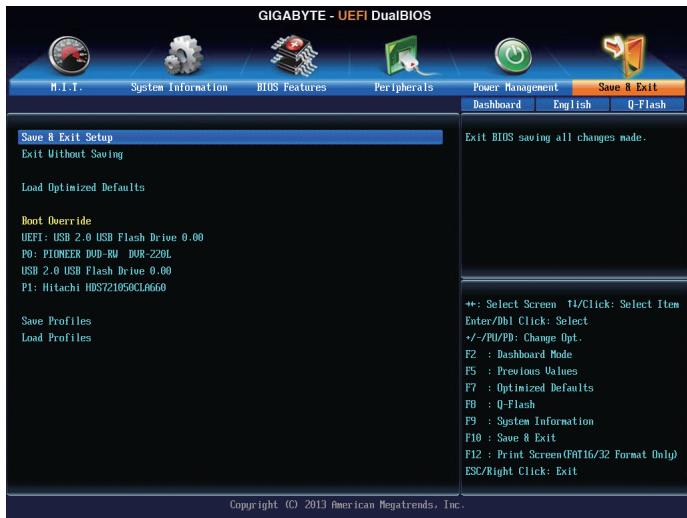Image resolution: width=687 pixels, height=518 pixels.
Task: Select the Save & Exit tab
Action: pyautogui.click(x=628, y=87)
